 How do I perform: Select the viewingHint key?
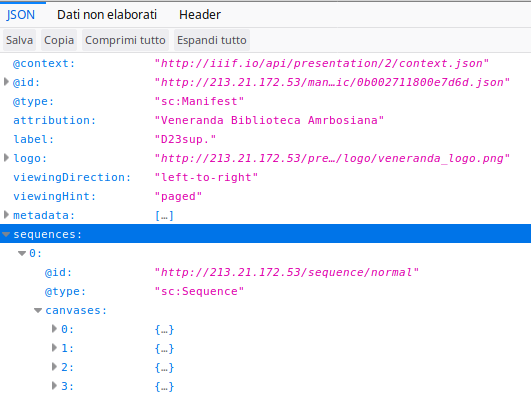[x=55, y=196]
